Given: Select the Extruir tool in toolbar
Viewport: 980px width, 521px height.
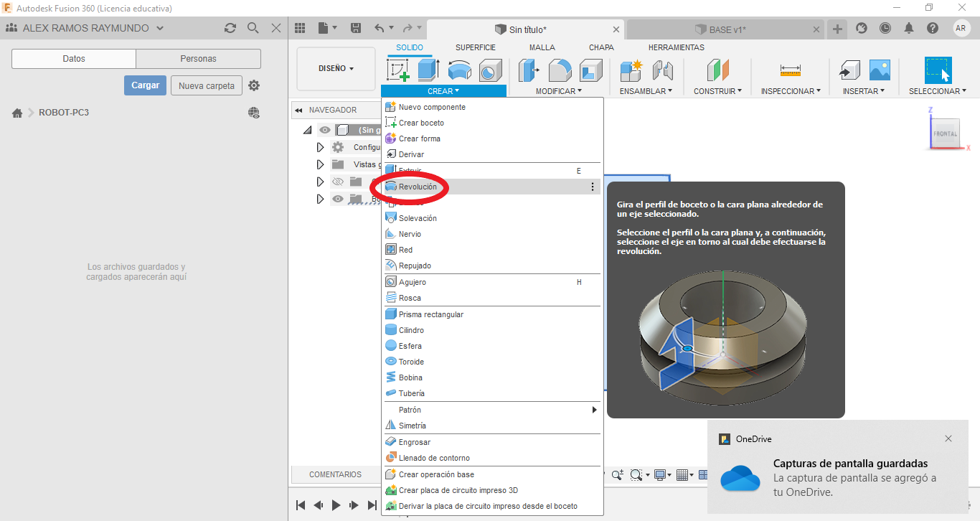Looking at the screenshot, I should (x=428, y=70).
